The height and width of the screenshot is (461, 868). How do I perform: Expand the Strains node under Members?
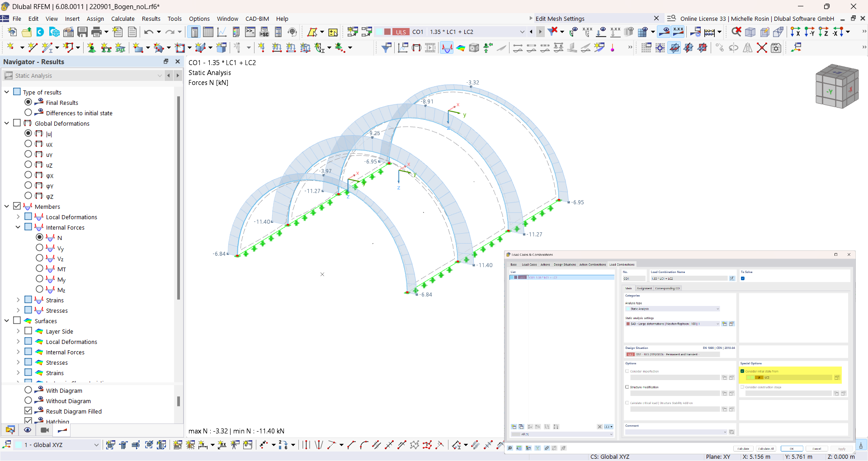click(x=18, y=300)
